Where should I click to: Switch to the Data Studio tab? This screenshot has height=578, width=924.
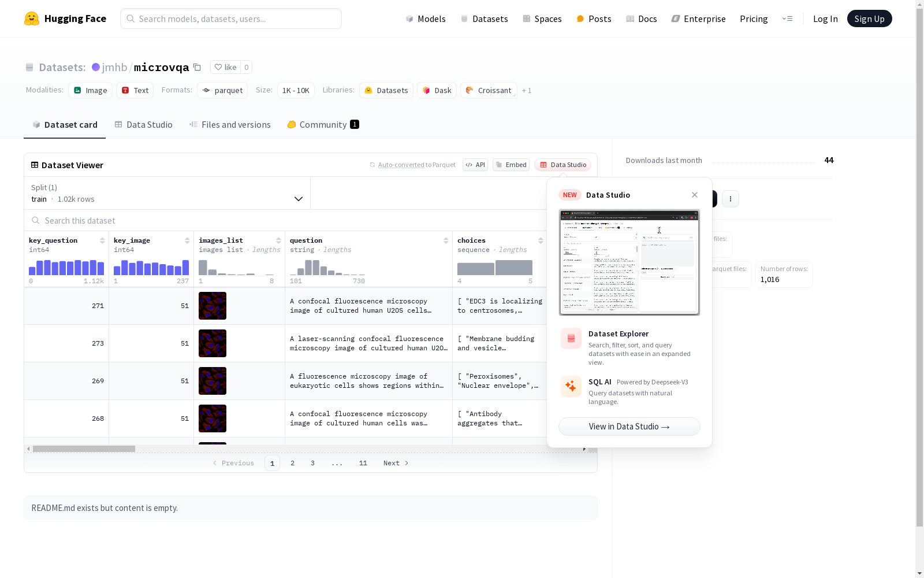point(143,124)
